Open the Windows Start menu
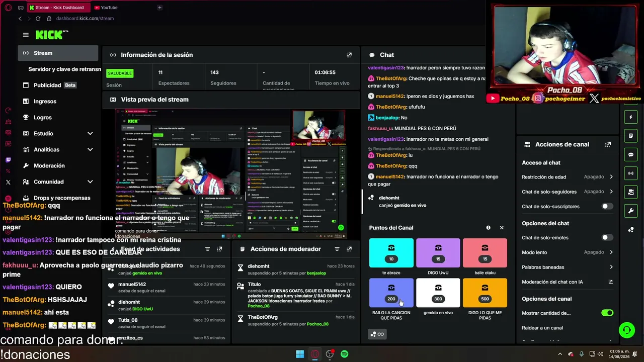The width and height of the screenshot is (644, 362). 300,354
